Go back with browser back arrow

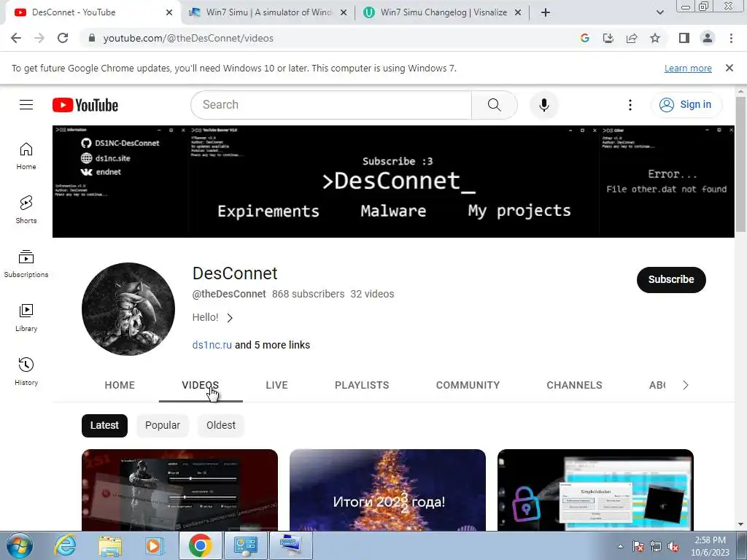tap(16, 38)
